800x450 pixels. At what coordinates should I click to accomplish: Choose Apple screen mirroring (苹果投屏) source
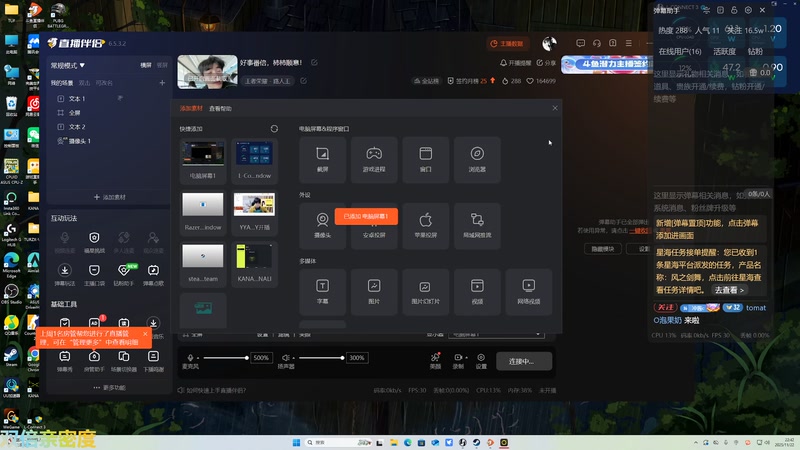pos(426,226)
